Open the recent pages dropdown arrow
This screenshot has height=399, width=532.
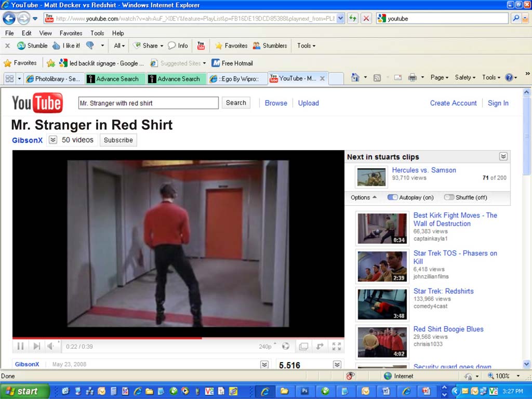click(35, 18)
